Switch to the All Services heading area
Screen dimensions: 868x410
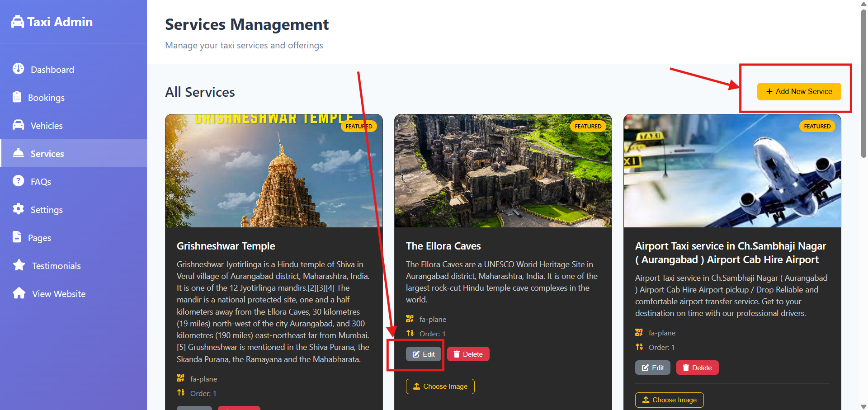tap(200, 92)
